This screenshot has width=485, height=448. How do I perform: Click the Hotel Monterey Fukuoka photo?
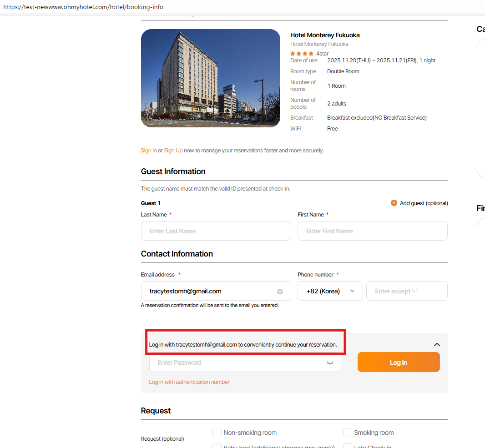[211, 78]
